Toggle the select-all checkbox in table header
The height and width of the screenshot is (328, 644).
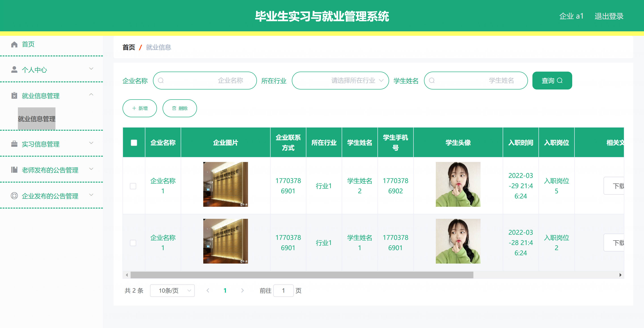tap(134, 143)
